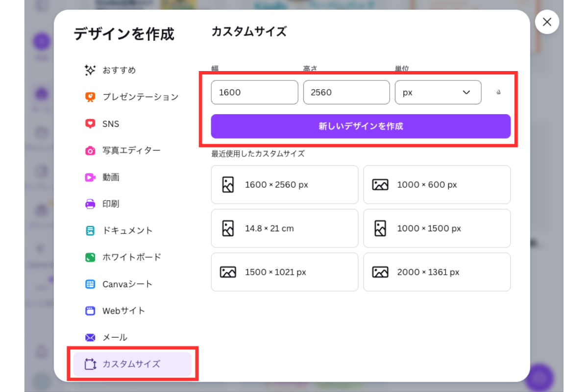Viewport: 588px width, 392px height.
Task: Click the おすすめ sparkle icon
Action: [90, 70]
